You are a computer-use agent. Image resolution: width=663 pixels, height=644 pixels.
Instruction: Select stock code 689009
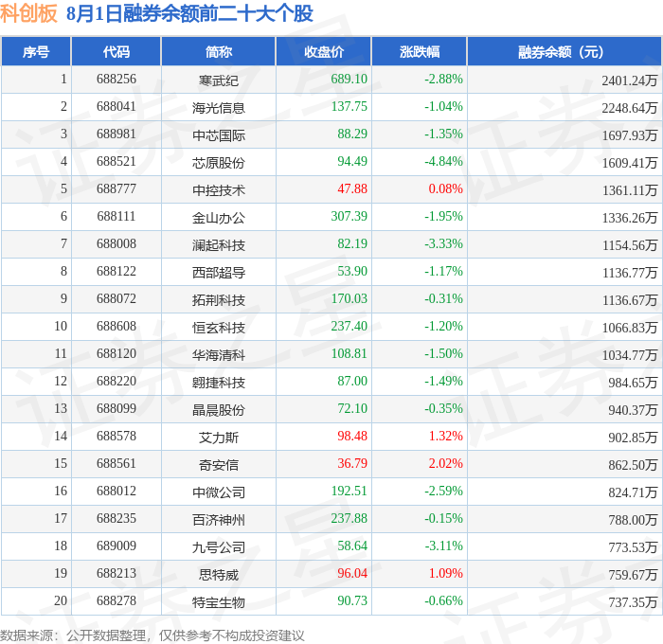(x=116, y=546)
